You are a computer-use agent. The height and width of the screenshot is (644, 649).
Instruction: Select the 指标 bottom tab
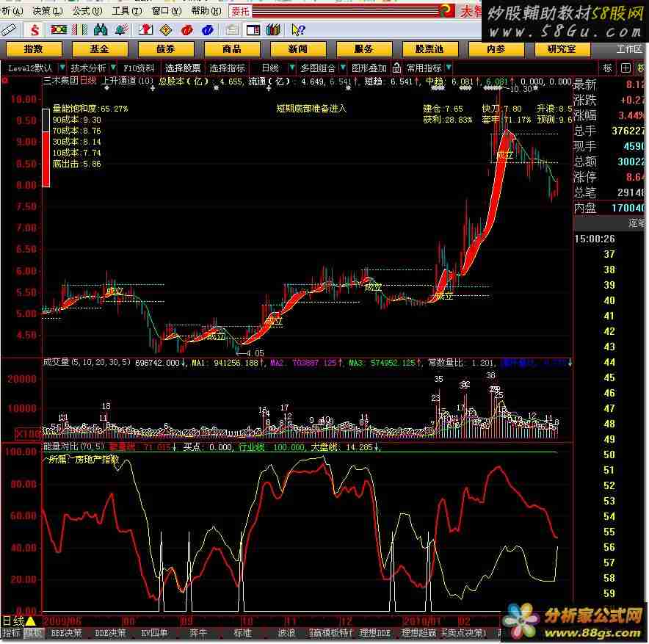click(11, 633)
